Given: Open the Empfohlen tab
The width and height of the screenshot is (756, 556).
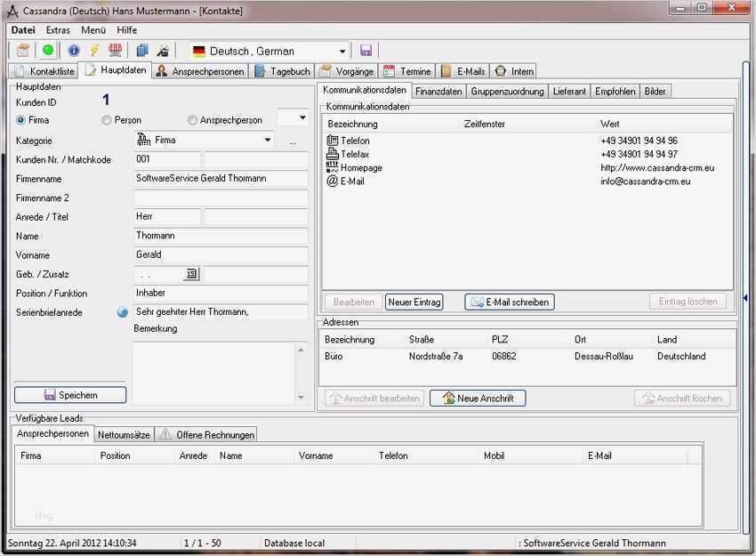Looking at the screenshot, I should [x=615, y=91].
